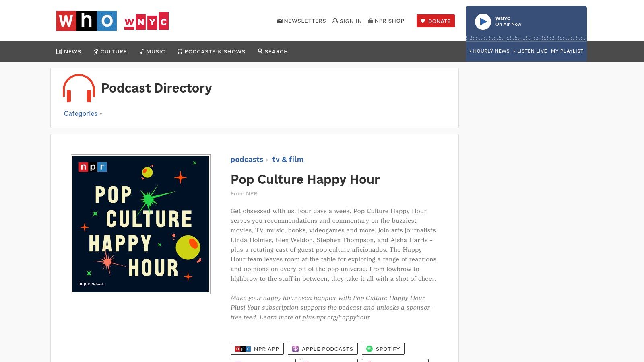644x362 pixels.
Task: Open the Hourly News link
Action: tap(489, 51)
